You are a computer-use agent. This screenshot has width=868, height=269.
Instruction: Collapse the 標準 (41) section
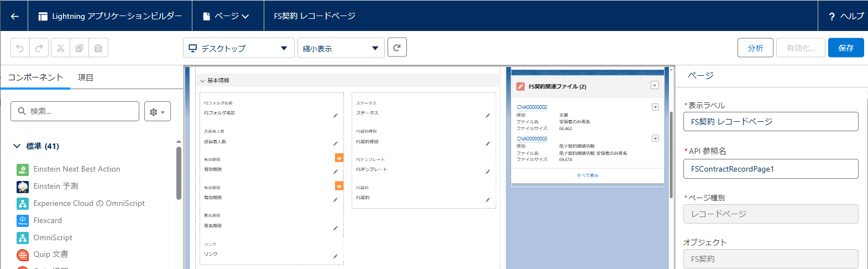click(17, 146)
